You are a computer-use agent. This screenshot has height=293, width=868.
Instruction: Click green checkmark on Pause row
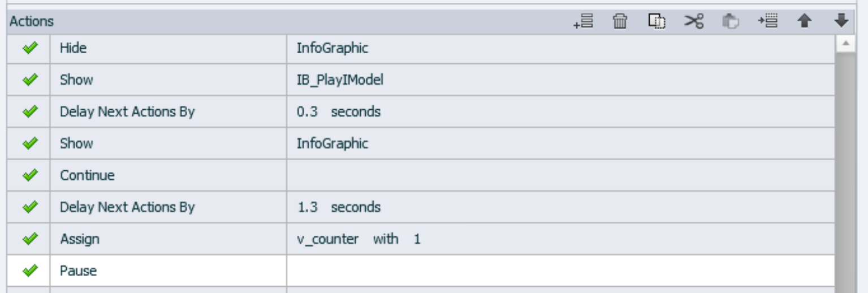tap(29, 271)
